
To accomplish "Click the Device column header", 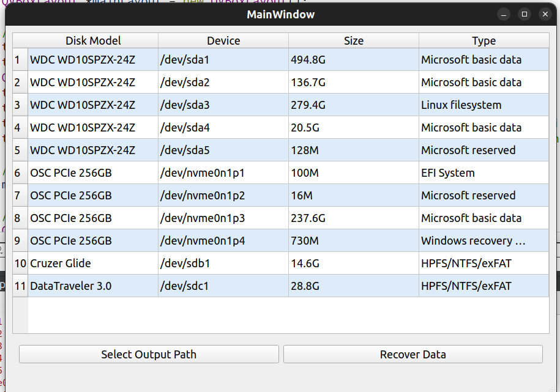I will click(x=223, y=40).
